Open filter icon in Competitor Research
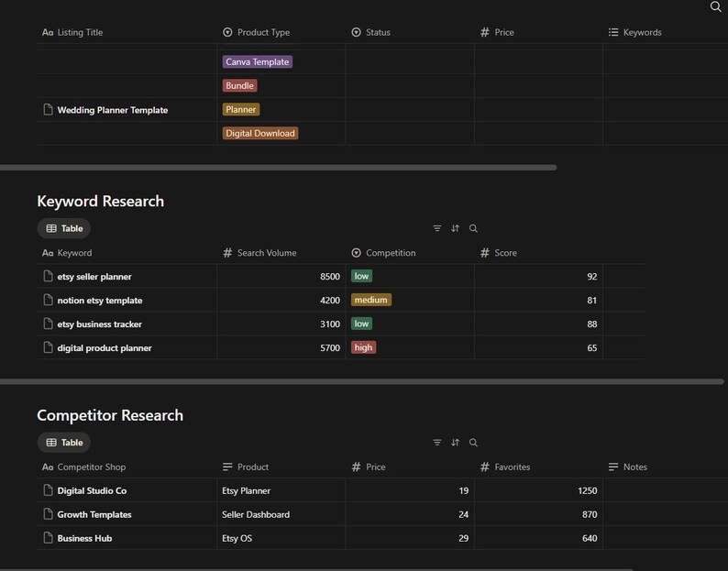 click(x=437, y=443)
